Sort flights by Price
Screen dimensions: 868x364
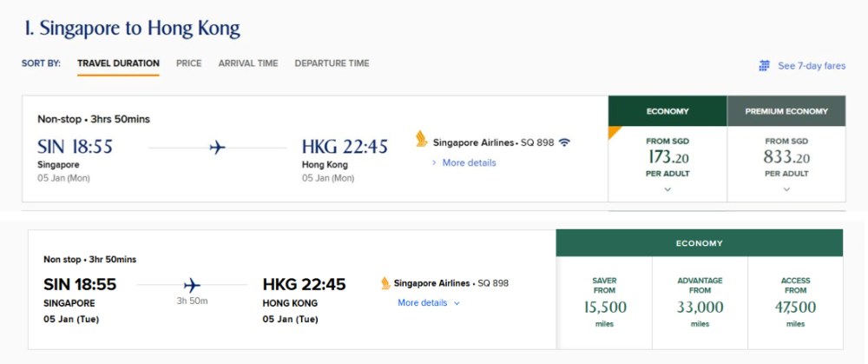(188, 63)
